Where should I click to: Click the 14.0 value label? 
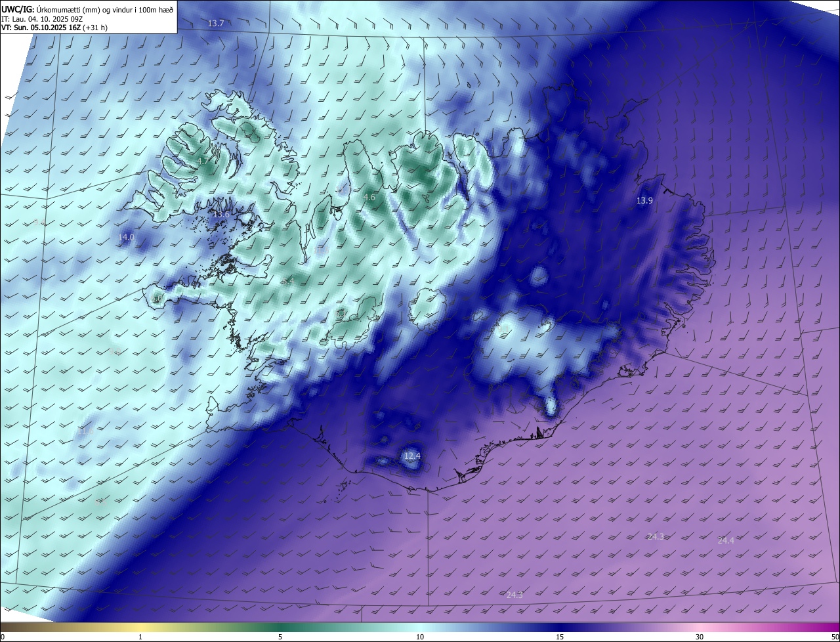[x=126, y=237]
